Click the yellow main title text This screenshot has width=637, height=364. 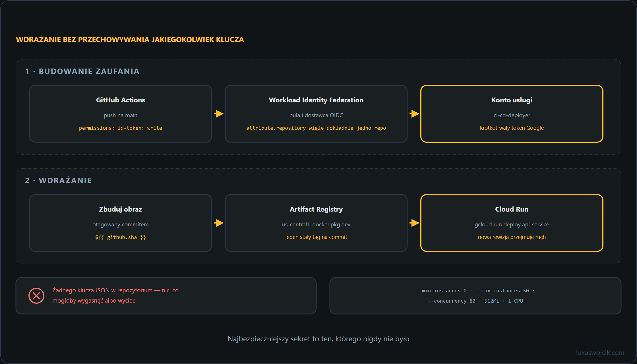click(130, 40)
